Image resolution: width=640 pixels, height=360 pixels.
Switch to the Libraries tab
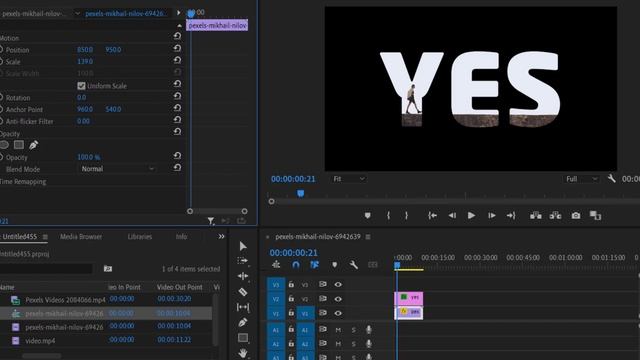(x=140, y=237)
